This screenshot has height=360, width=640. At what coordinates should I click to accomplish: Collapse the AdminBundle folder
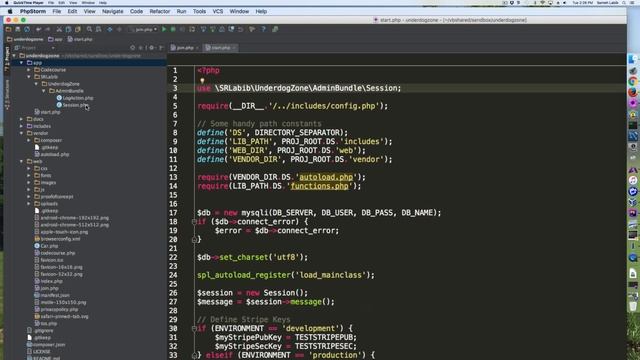(44, 91)
